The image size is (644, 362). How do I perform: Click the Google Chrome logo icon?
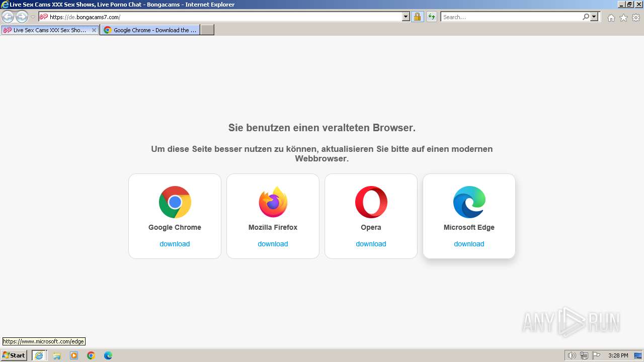175,202
